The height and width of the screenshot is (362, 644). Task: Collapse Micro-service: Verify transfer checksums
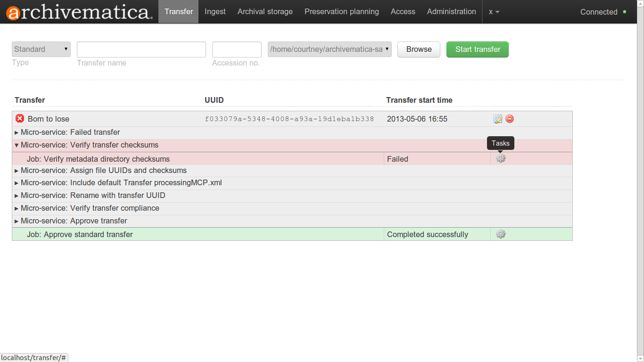click(89, 145)
